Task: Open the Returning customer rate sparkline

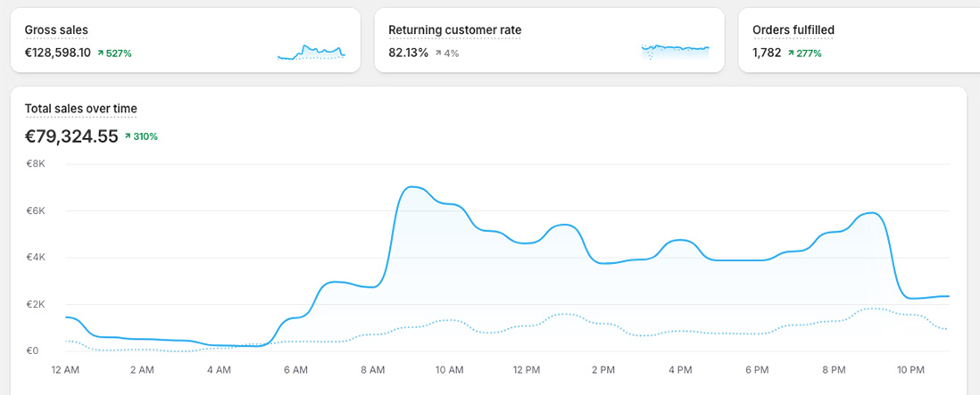Action: click(x=675, y=51)
